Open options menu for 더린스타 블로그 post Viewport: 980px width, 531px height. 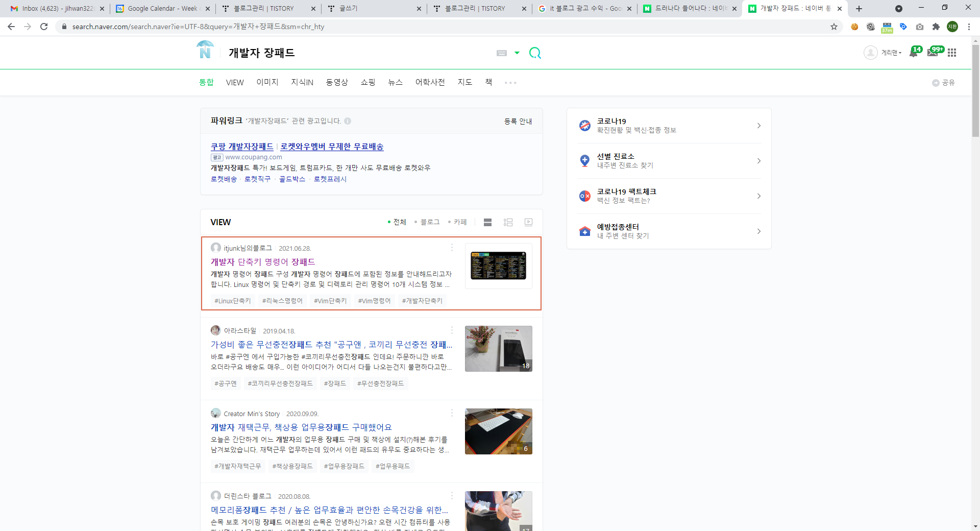tap(452, 496)
